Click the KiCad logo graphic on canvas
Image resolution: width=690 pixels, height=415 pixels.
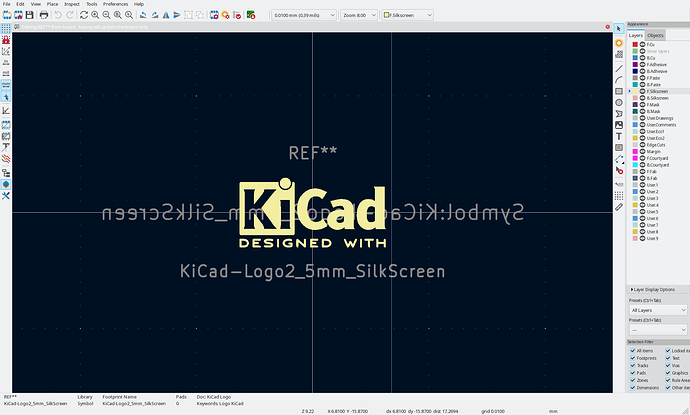(312, 213)
